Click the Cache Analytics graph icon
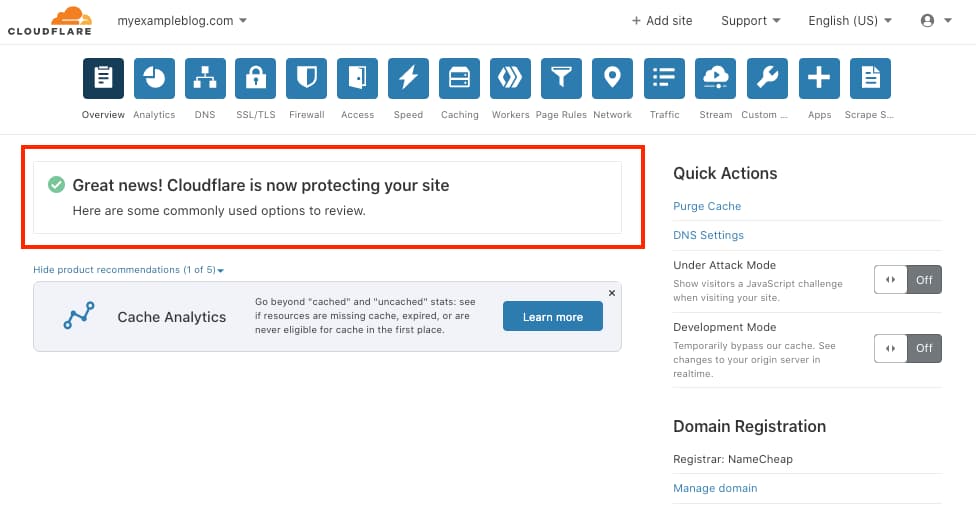976x519 pixels. [79, 316]
